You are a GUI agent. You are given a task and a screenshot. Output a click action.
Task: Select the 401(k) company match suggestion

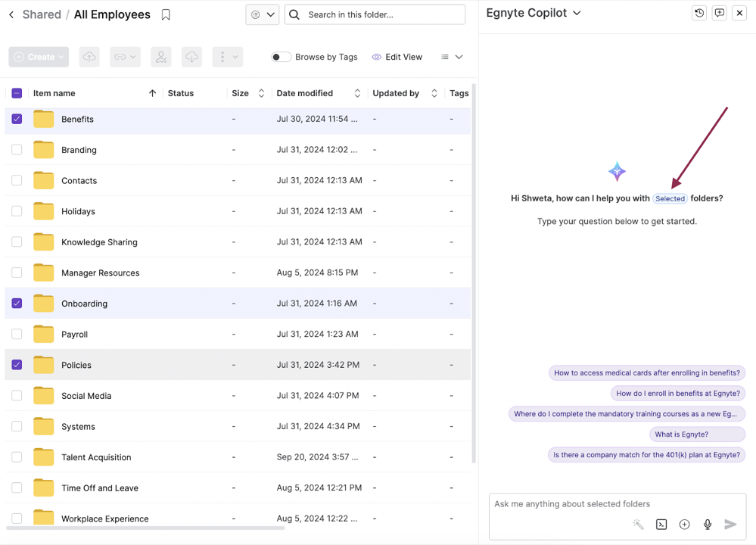pyautogui.click(x=646, y=455)
